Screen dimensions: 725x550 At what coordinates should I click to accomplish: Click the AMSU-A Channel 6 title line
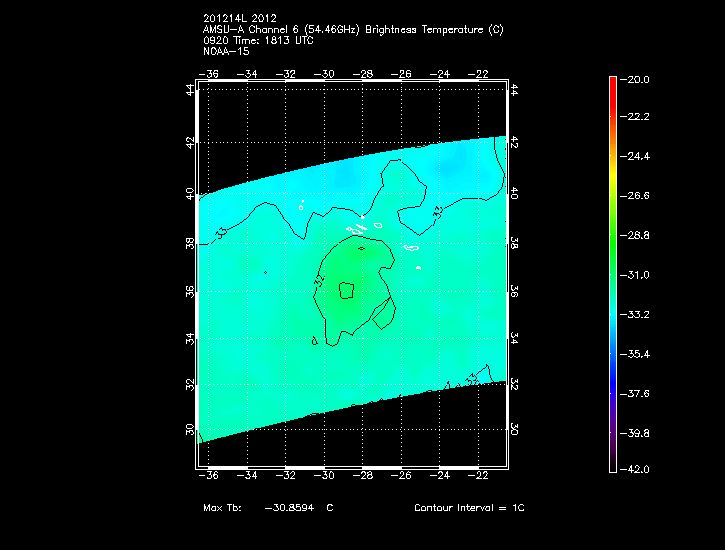click(x=352, y=30)
